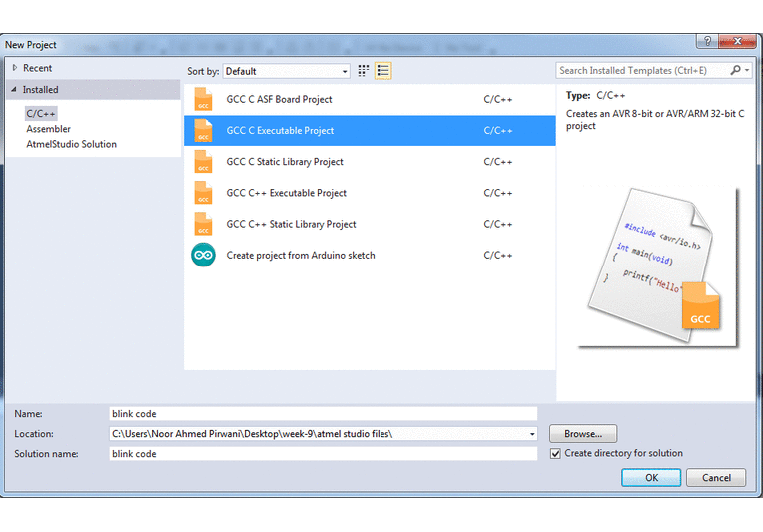Click the OK button
The width and height of the screenshot is (763, 532).
pos(651,478)
